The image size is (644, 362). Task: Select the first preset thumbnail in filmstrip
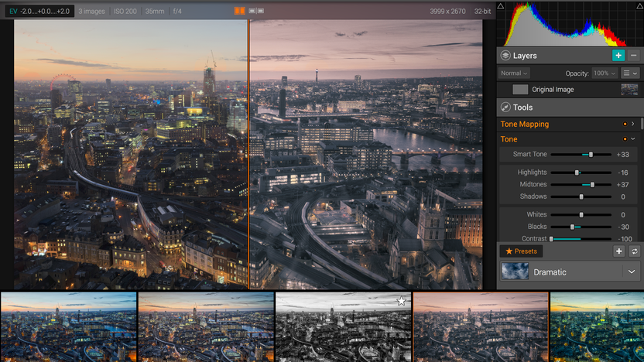tap(68, 327)
